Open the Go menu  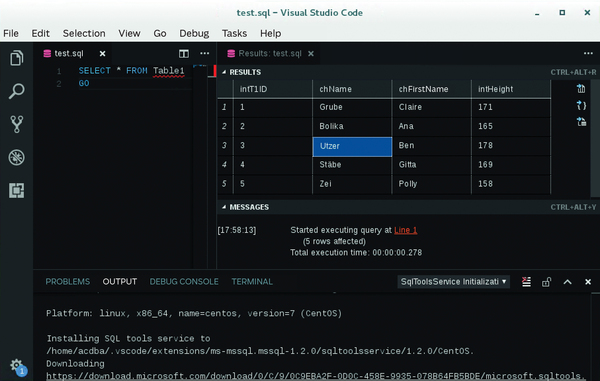[x=160, y=34]
